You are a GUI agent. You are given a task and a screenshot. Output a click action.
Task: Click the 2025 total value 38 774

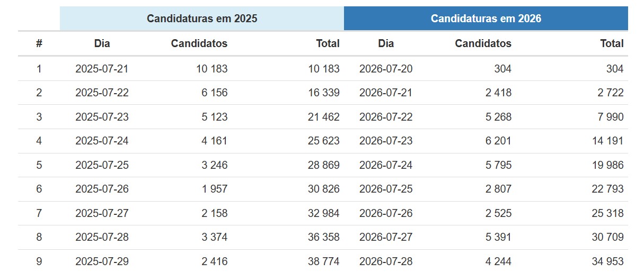click(x=323, y=261)
